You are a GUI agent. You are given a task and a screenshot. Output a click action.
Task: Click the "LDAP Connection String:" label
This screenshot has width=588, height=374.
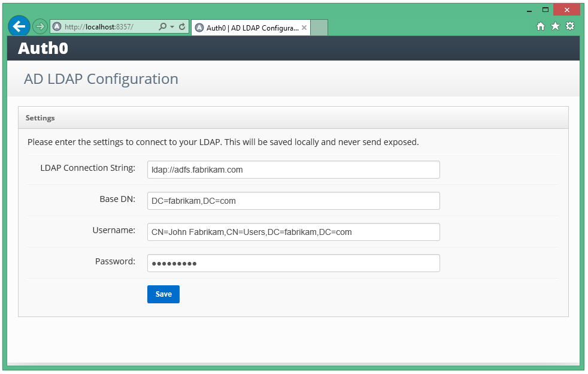pos(88,168)
